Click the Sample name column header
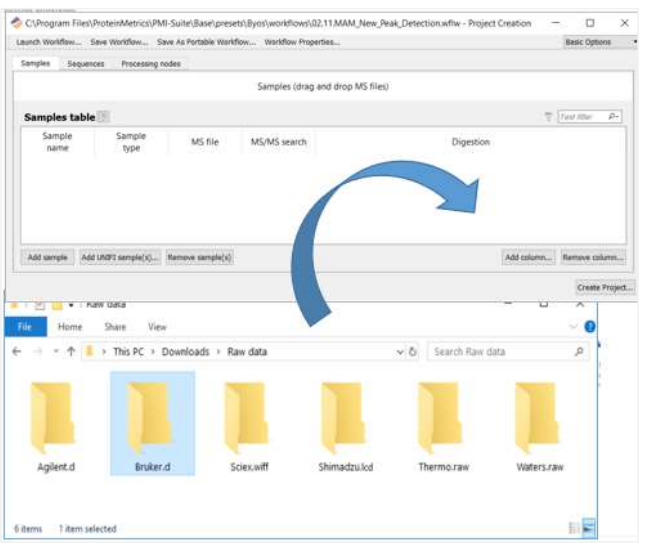Image resolution: width=653 pixels, height=546 pixels. tap(57, 142)
